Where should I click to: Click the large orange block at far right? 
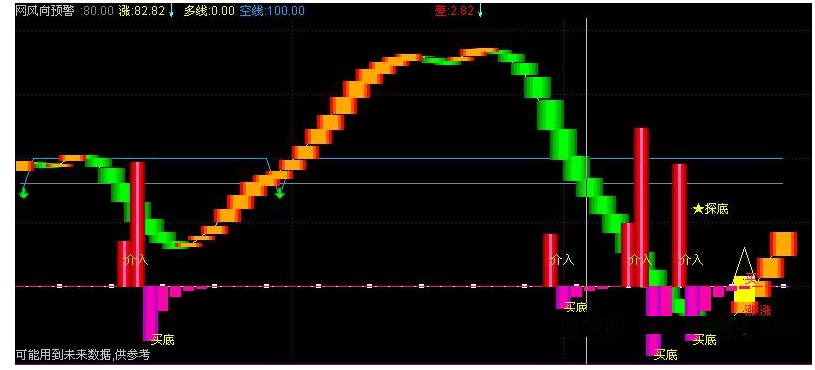click(783, 244)
